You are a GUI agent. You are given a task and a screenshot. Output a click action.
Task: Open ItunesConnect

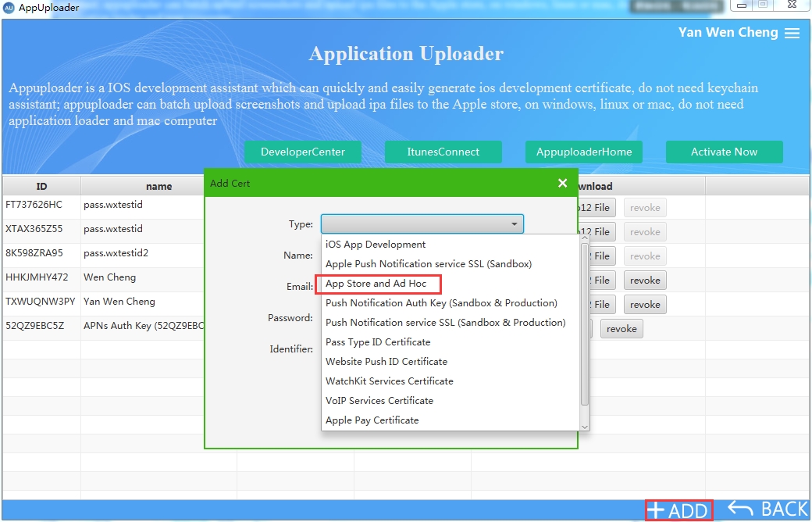click(x=443, y=152)
